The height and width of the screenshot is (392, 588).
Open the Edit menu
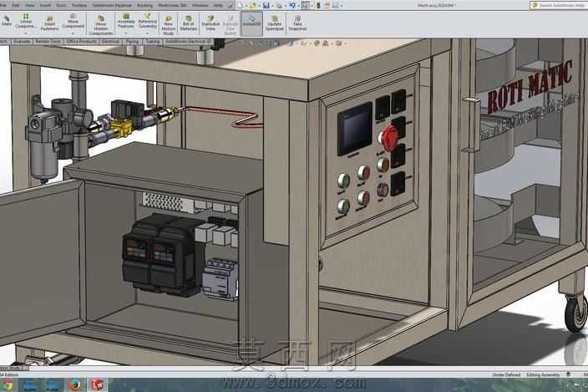[x=16, y=5]
